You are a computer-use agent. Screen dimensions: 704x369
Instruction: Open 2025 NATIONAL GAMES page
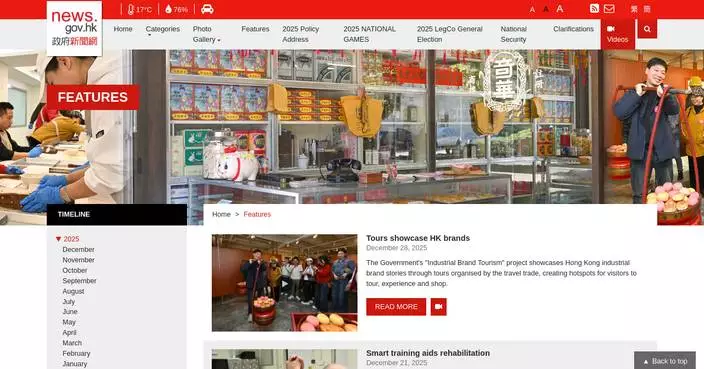point(370,34)
